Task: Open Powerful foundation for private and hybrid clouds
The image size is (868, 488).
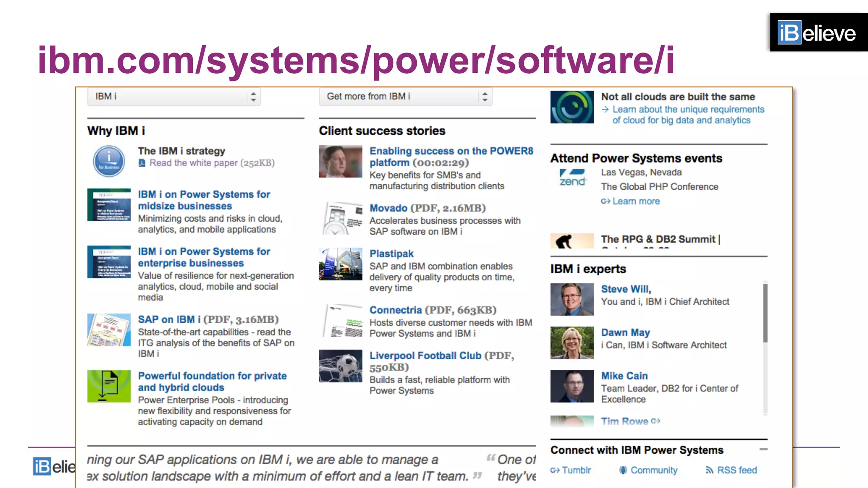Action: (212, 382)
